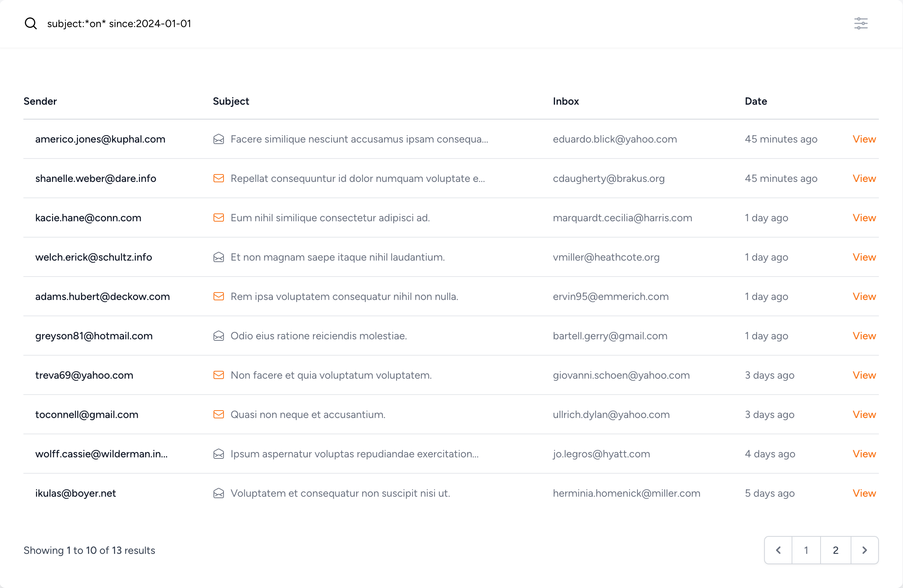Open the filter settings icon at top right
903x588 pixels.
861,23
